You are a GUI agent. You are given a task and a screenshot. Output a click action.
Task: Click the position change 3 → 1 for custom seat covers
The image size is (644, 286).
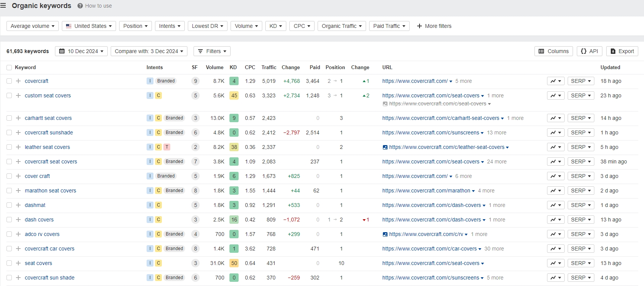335,95
